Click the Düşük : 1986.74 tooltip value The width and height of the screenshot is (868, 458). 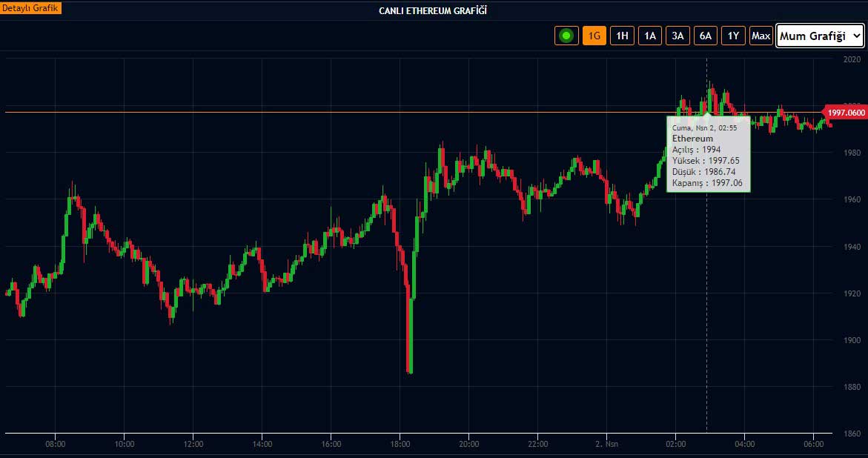(x=706, y=172)
